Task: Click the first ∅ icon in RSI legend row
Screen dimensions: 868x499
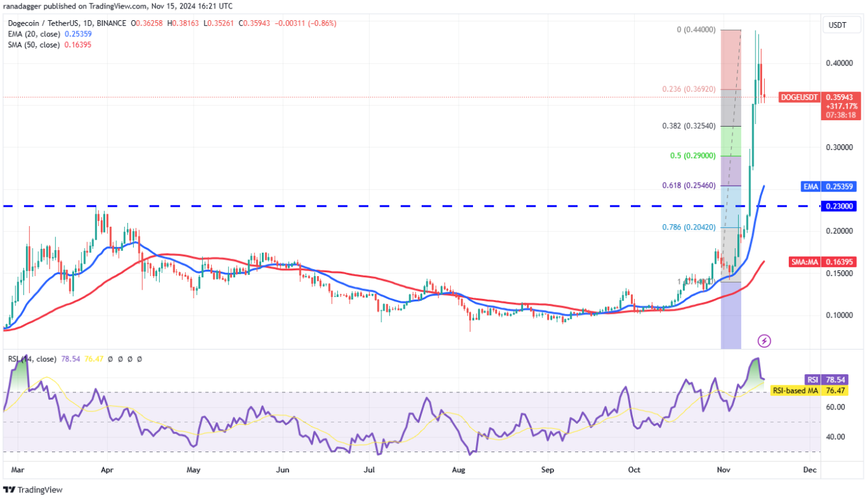Action: 110,359
